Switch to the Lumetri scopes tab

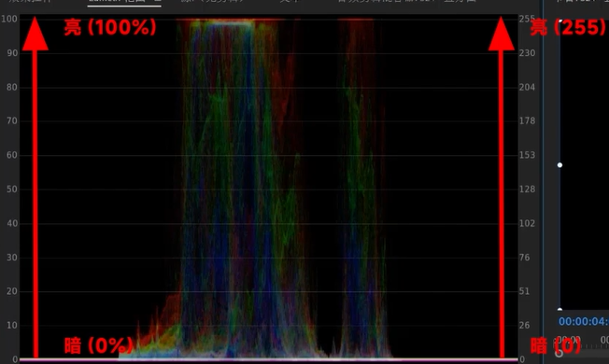(x=117, y=1)
